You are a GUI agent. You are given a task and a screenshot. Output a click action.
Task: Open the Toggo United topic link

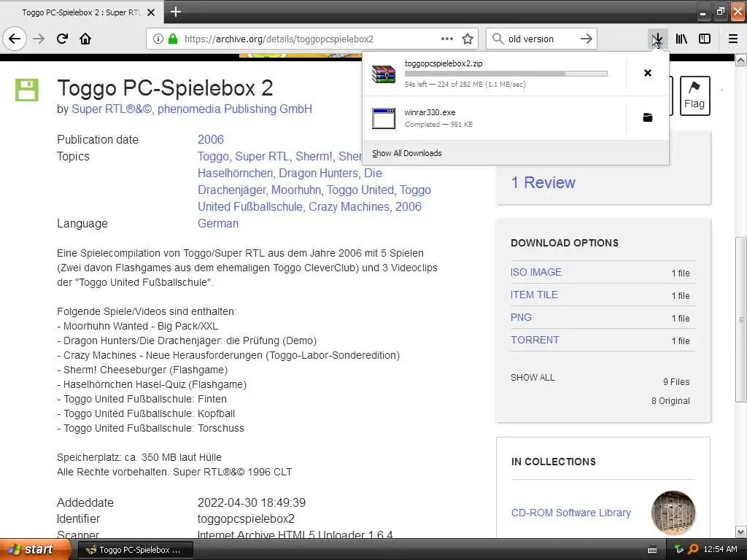click(x=360, y=190)
